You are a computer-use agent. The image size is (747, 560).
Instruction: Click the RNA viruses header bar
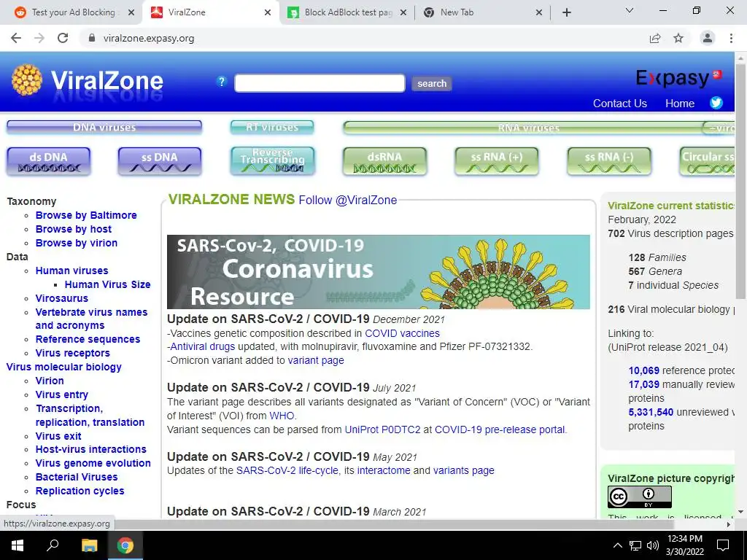529,128
